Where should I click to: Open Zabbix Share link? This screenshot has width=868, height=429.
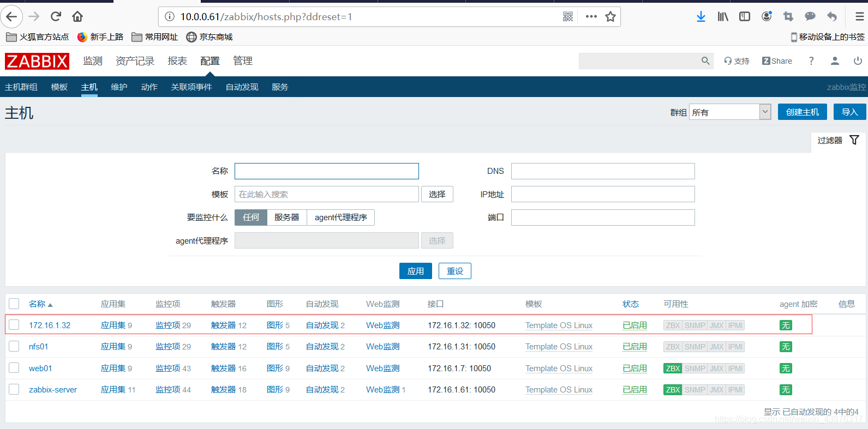[777, 61]
